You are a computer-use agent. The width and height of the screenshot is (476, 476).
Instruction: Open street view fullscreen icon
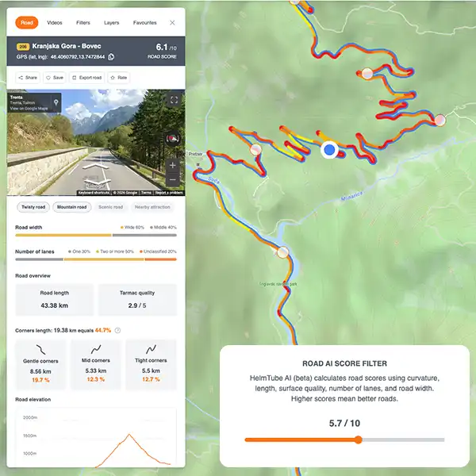click(x=174, y=100)
